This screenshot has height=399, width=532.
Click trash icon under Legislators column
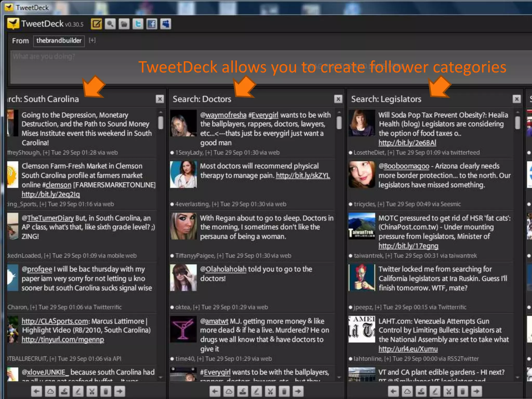tap(463, 391)
